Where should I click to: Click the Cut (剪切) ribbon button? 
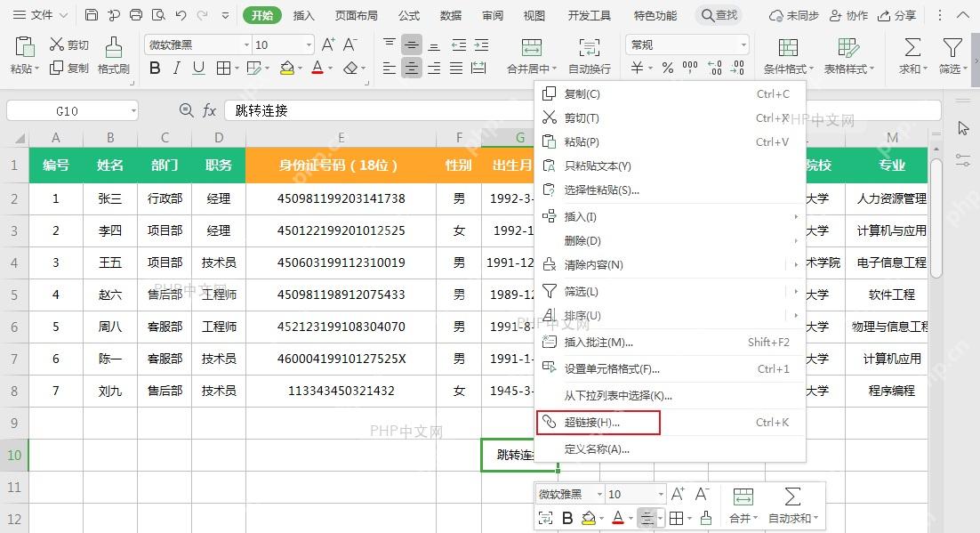pos(68,44)
